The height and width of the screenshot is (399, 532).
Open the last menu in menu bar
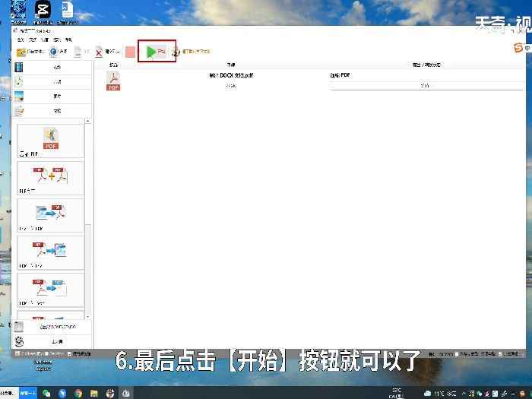[x=68, y=39]
